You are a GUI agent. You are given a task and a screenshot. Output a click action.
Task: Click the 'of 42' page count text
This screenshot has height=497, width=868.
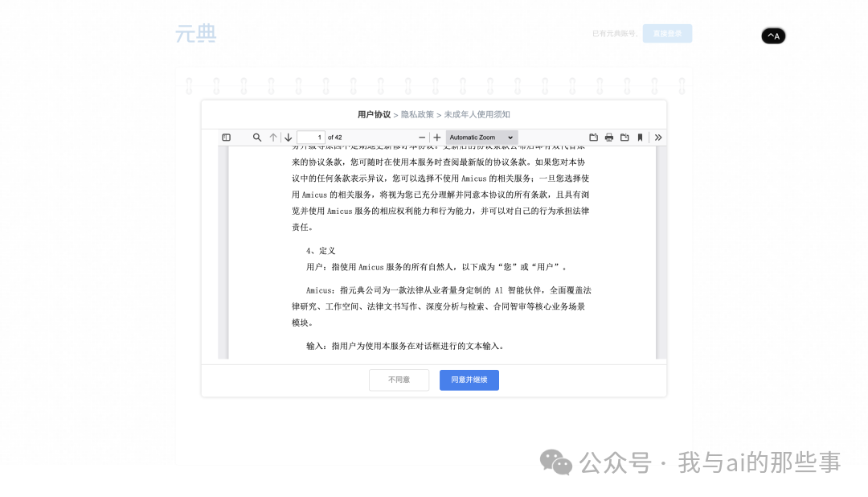tap(335, 138)
